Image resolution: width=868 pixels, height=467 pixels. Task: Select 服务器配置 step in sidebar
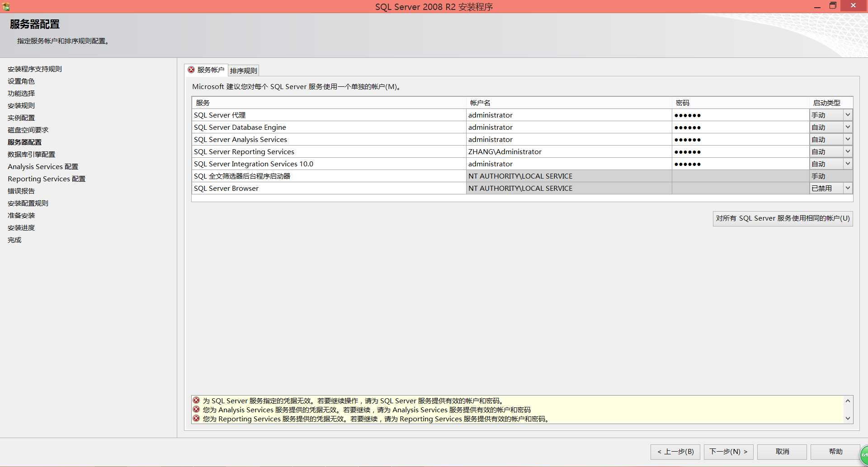(x=24, y=142)
